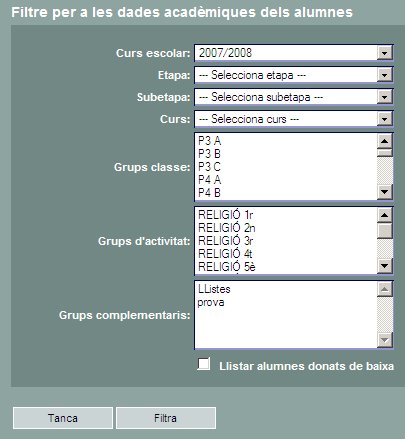Viewport: 405px width, 439px height.
Task: Click up arrow of Grups classe scrollbar
Action: click(385, 141)
